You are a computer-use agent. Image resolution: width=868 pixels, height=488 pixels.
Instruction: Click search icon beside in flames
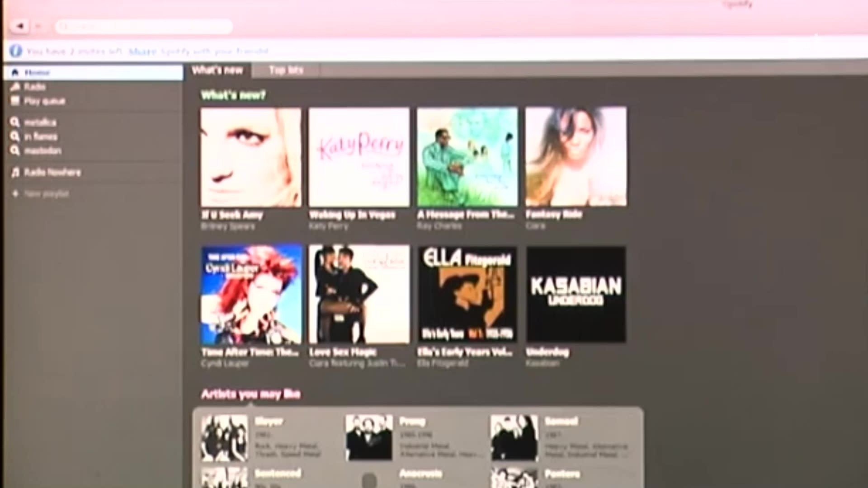tap(15, 136)
